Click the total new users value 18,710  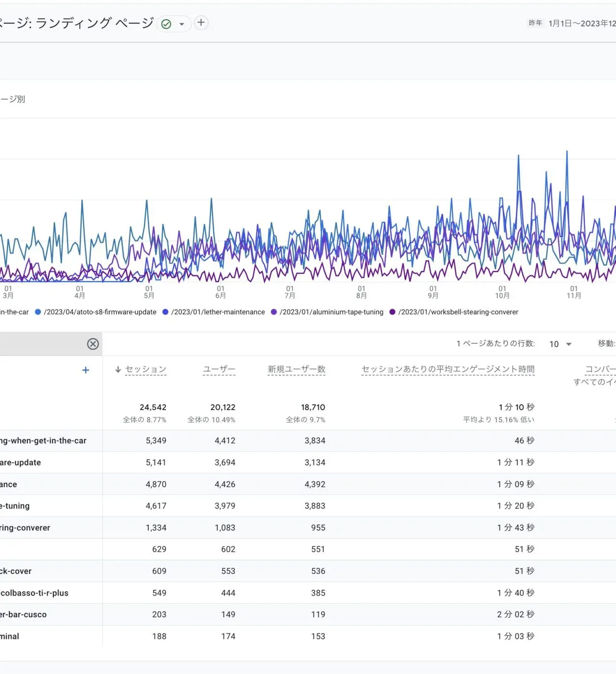[x=313, y=407]
